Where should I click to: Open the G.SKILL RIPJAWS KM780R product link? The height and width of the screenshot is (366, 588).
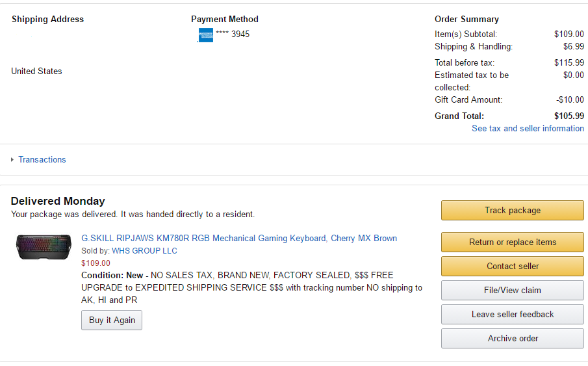pos(239,239)
